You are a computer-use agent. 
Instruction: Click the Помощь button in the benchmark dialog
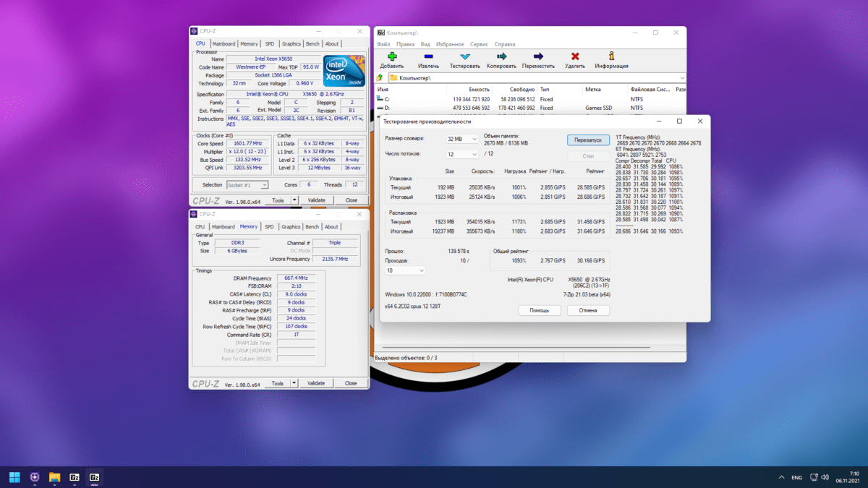click(x=540, y=310)
